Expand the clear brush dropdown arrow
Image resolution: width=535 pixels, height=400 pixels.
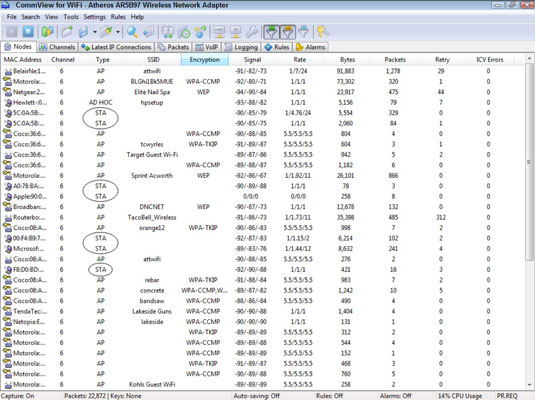click(118, 32)
